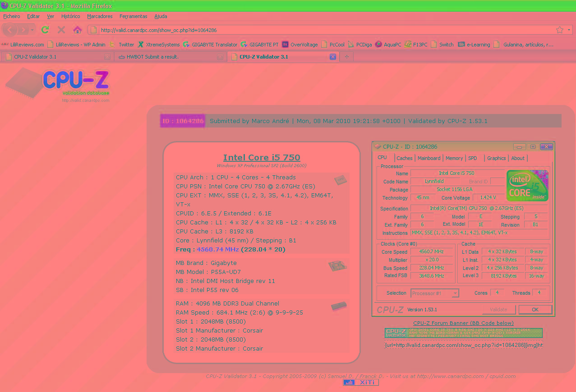Screen dimensions: 576x392
Task: Click the Intel Core i5 inside logo
Action: (x=527, y=185)
